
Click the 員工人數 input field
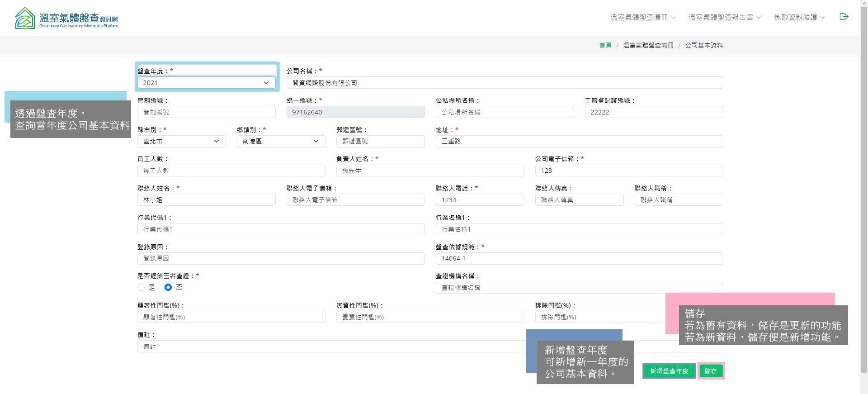click(x=231, y=171)
